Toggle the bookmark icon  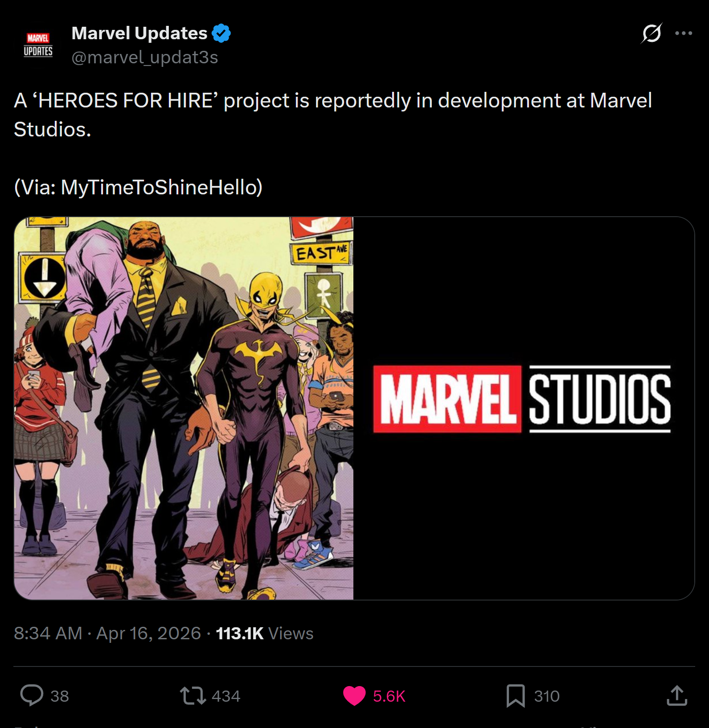[x=516, y=696]
